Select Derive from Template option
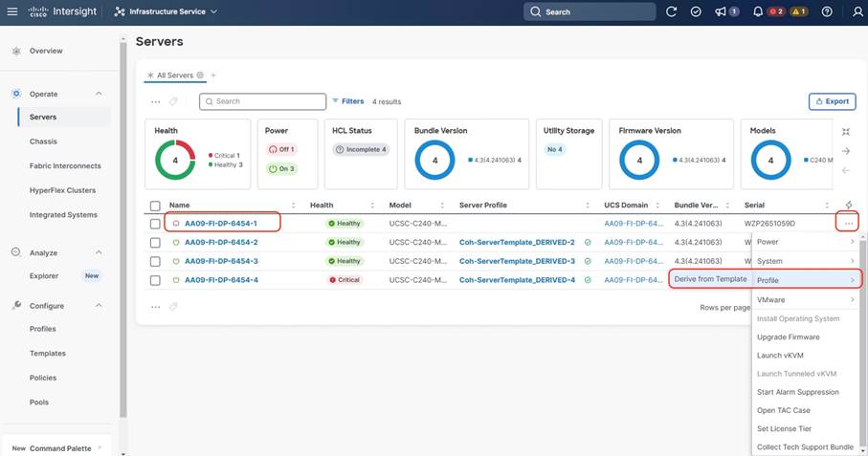This screenshot has height=456, width=868. pos(709,279)
